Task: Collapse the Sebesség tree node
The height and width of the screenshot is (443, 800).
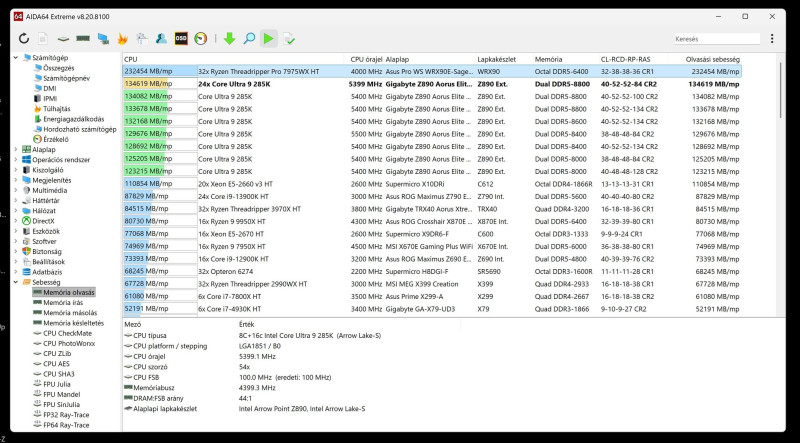Action: 16,282
